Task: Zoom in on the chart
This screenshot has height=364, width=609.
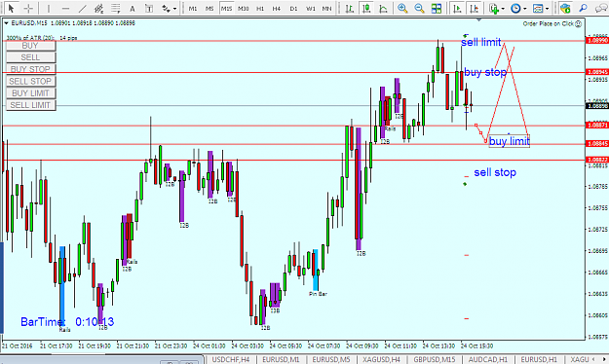Action: click(402, 8)
